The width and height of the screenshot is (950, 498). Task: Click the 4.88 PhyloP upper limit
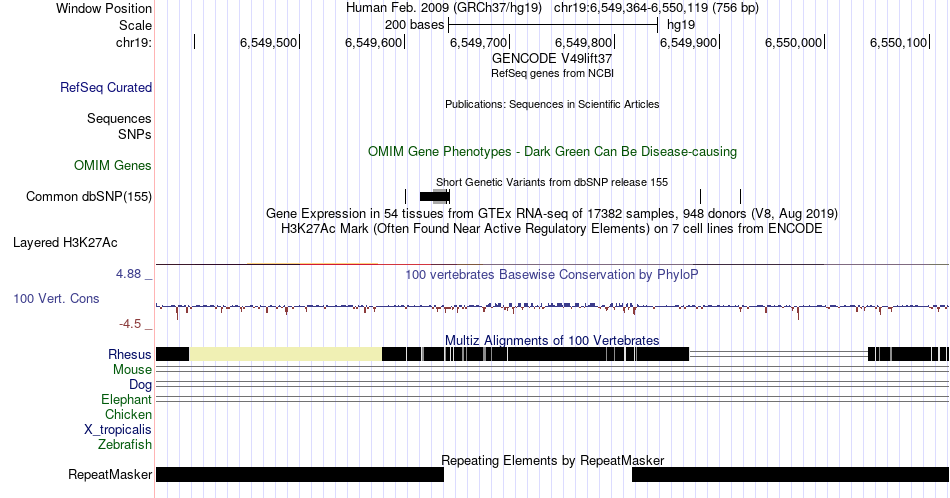tap(128, 274)
